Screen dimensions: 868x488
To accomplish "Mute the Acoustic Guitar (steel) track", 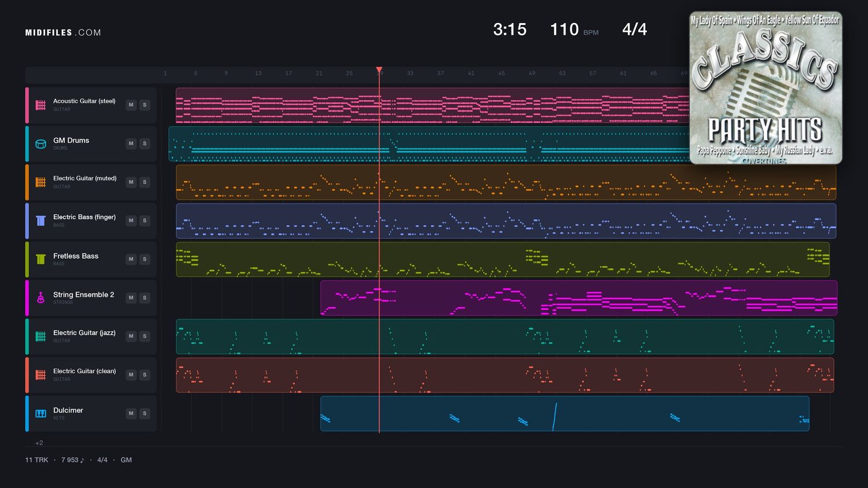I will pos(131,105).
